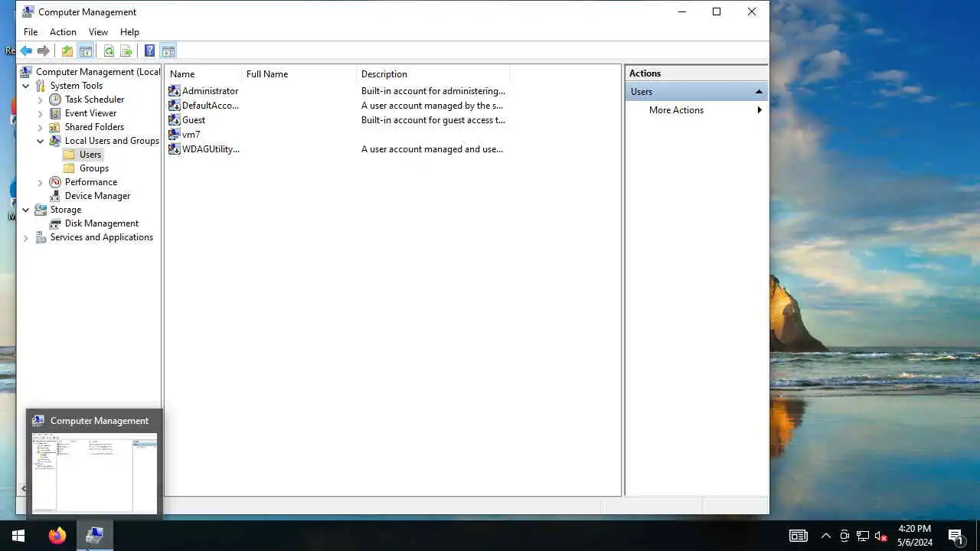
Task: Sort by the Full Name column header
Action: (299, 74)
